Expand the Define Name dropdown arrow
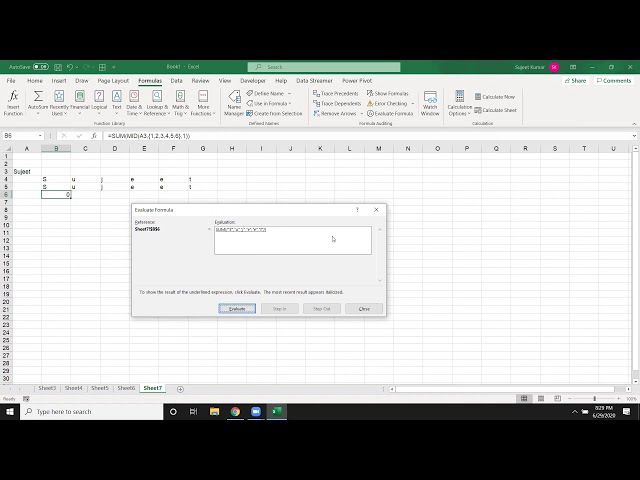This screenshot has height=480, width=640. pos(289,93)
